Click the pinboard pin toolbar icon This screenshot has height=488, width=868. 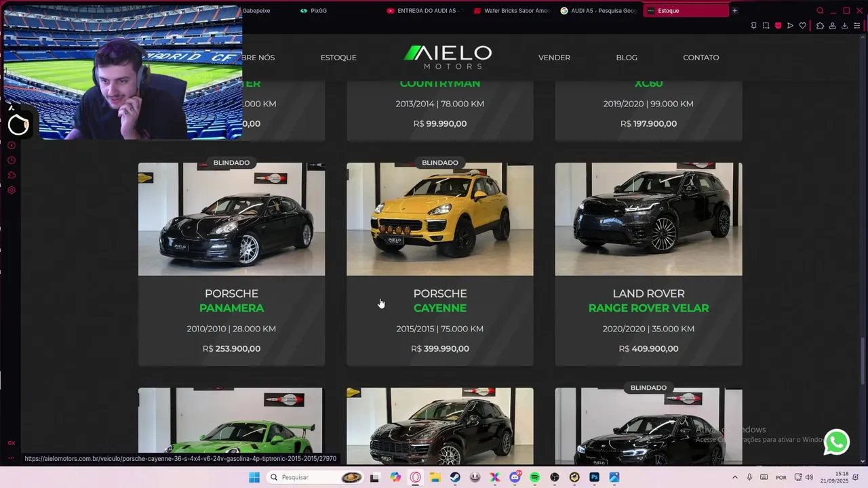point(753,26)
